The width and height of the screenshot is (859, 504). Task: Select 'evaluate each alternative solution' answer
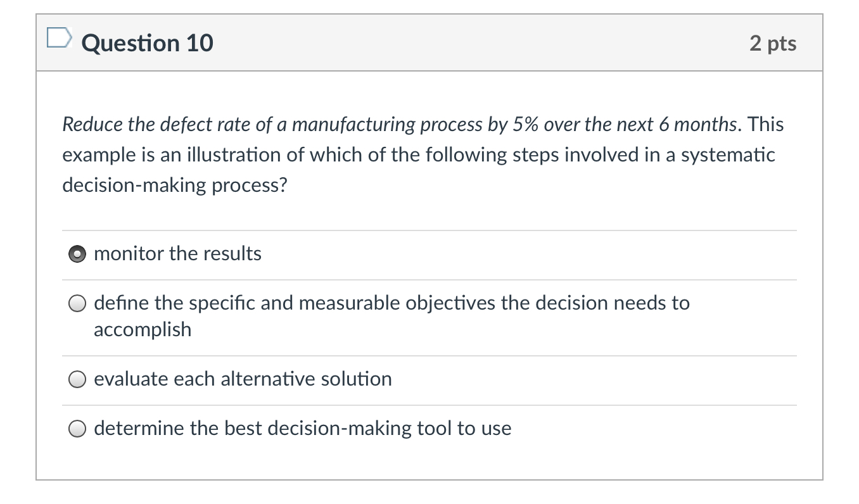[x=77, y=379]
